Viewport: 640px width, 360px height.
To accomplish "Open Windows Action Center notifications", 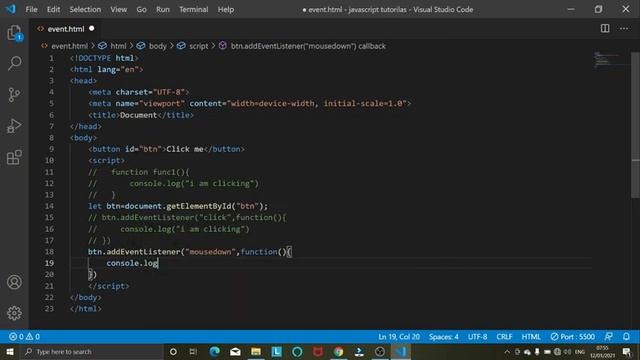I will pos(627,351).
